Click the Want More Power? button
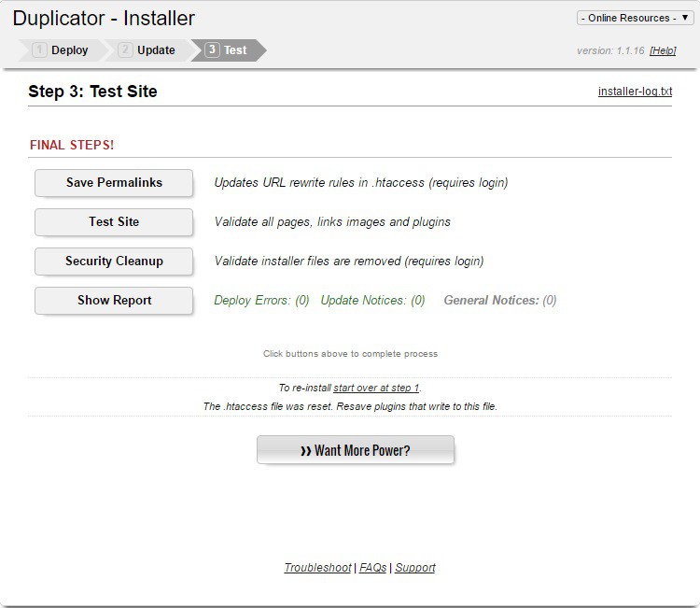The image size is (700, 608). [x=356, y=450]
